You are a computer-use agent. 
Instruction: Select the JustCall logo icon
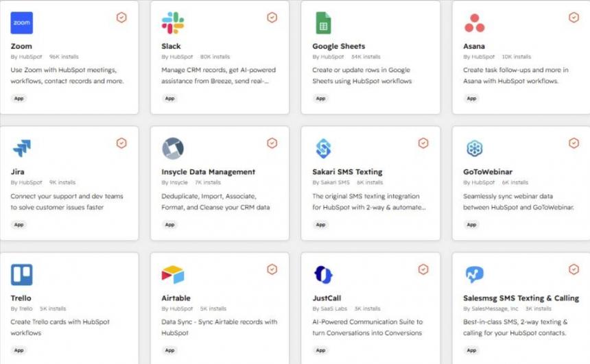click(323, 274)
